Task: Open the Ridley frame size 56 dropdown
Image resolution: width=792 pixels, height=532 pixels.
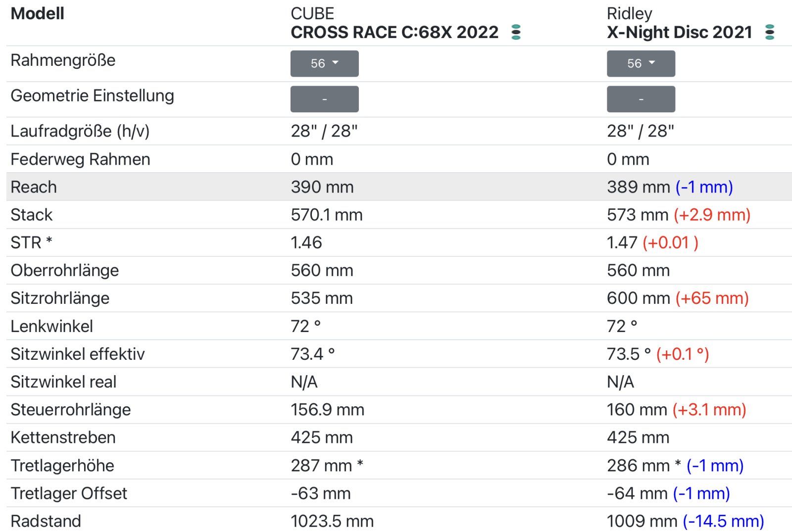Action: (641, 63)
